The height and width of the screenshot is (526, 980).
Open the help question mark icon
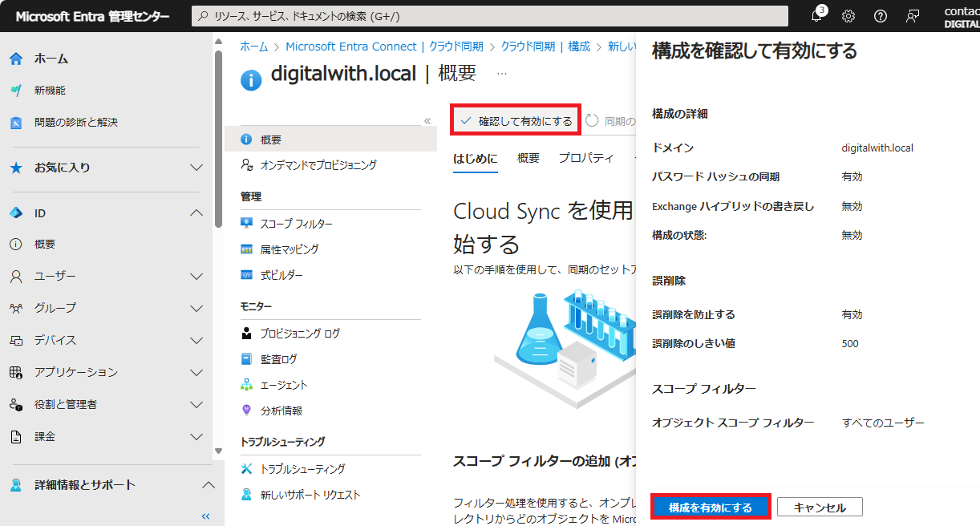click(x=880, y=15)
